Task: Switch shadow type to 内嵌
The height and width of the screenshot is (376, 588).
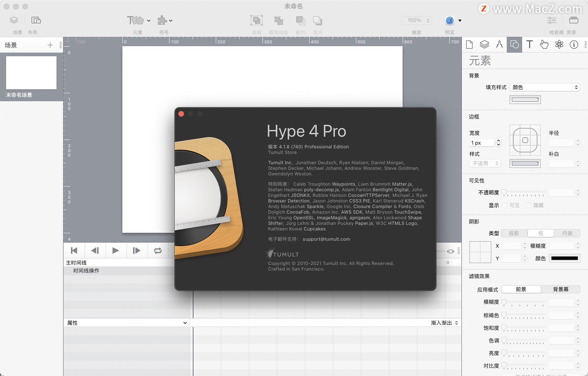Action: point(567,233)
